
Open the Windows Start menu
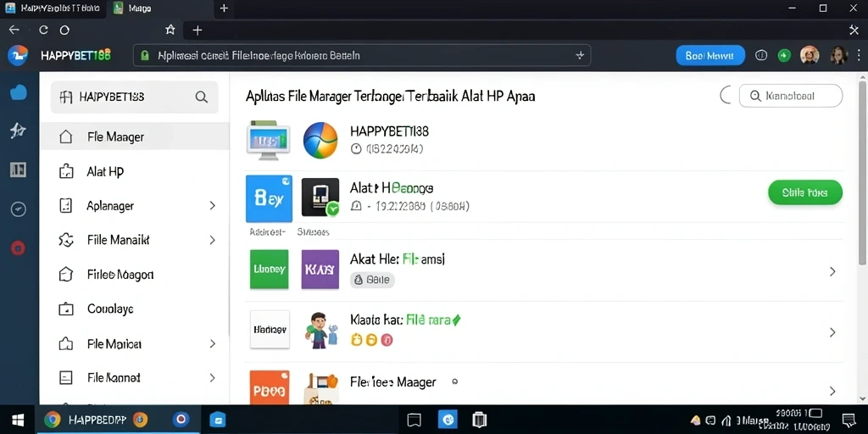click(17, 419)
